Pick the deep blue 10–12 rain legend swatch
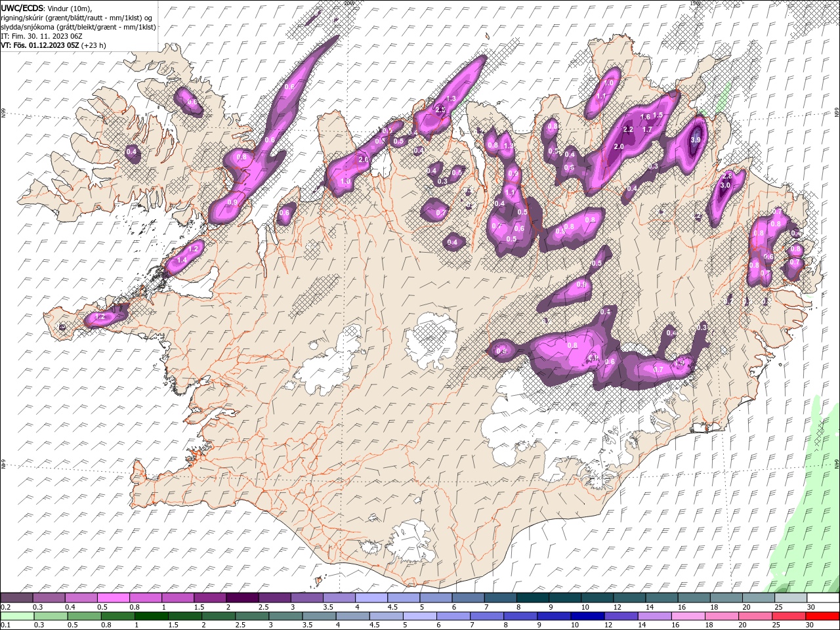 click(x=587, y=616)
